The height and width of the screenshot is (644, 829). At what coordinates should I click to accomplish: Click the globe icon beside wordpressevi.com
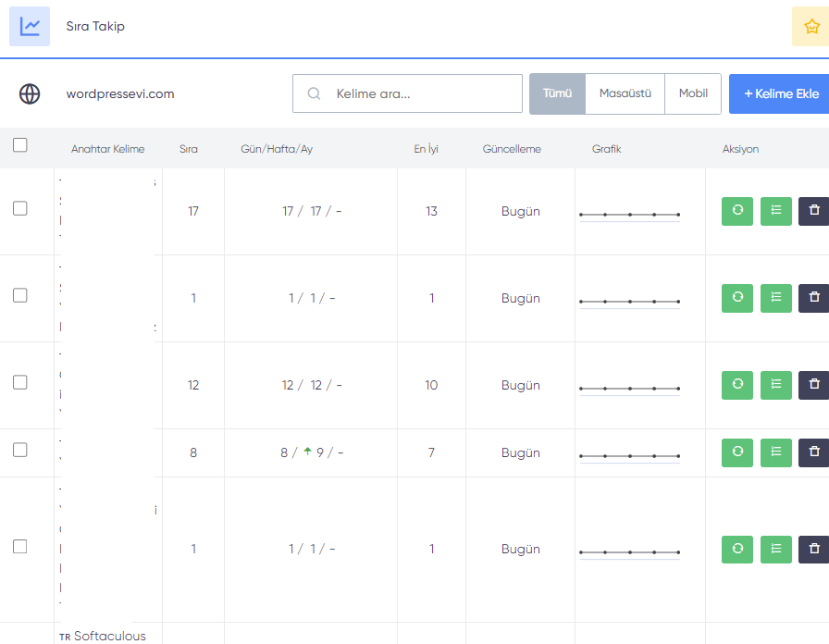(30, 94)
